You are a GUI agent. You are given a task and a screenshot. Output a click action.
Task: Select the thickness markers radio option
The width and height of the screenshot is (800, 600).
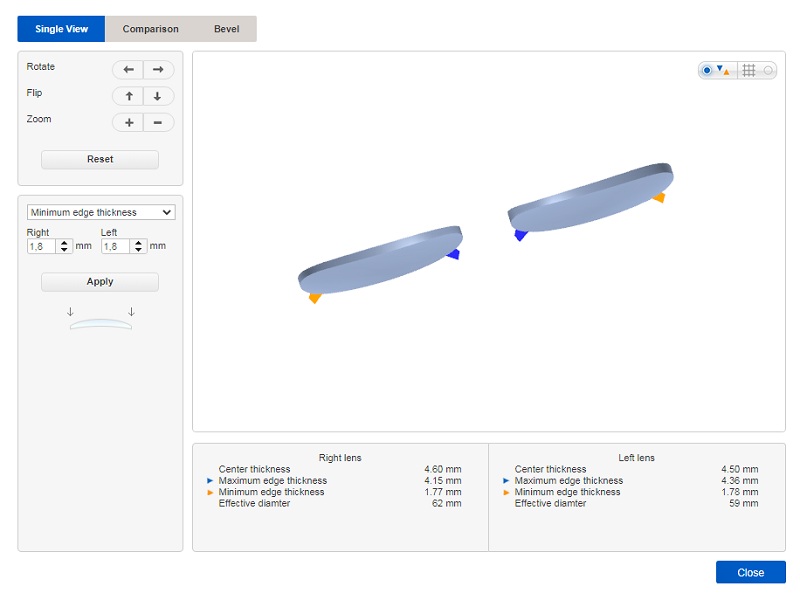point(707,70)
